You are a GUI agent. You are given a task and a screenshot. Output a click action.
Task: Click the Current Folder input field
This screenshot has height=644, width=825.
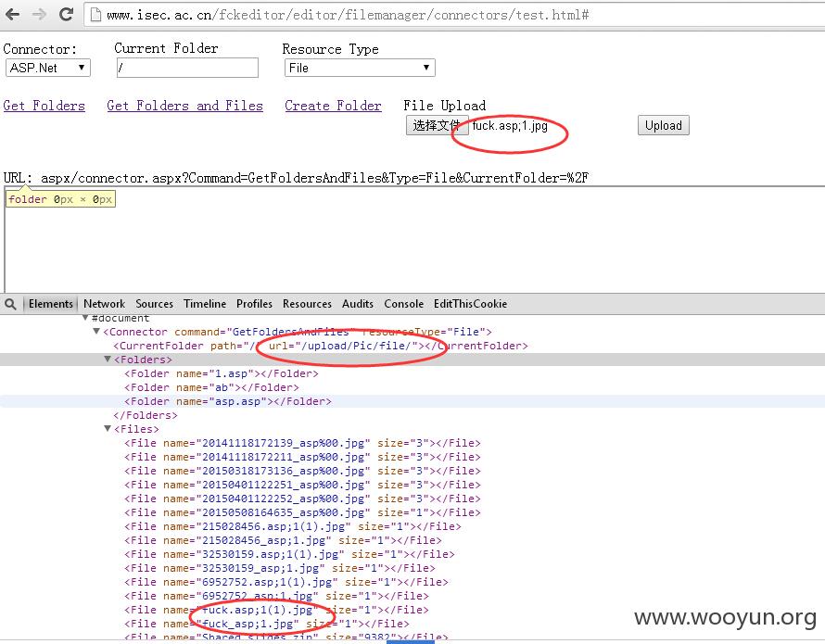pos(187,68)
